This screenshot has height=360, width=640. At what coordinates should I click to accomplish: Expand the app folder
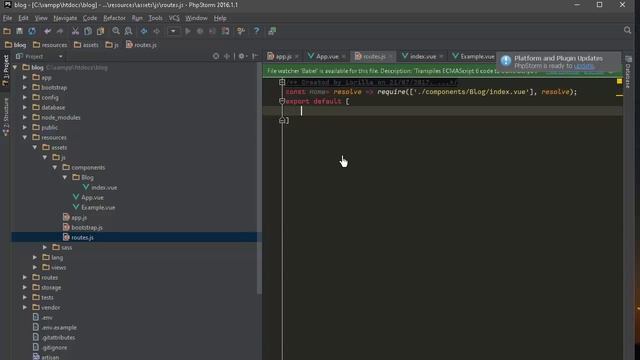click(x=25, y=77)
